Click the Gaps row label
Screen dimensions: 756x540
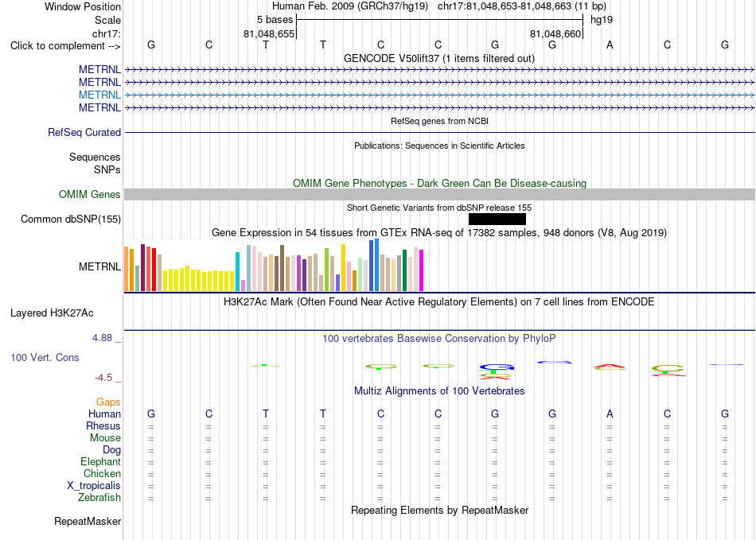[x=108, y=402]
